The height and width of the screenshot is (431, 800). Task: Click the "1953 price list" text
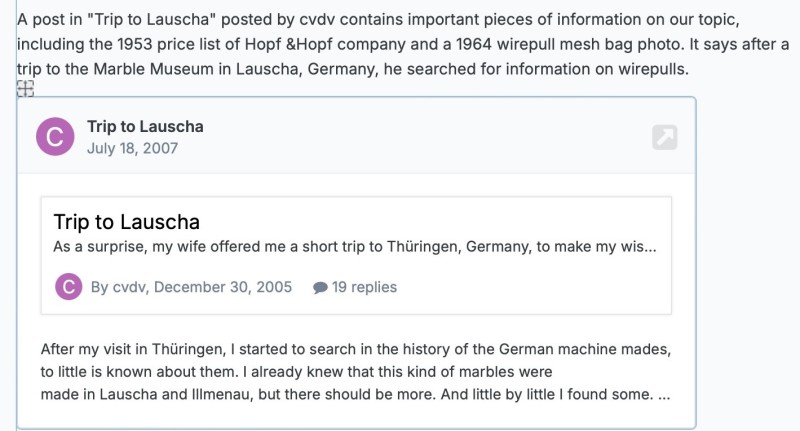click(168, 44)
